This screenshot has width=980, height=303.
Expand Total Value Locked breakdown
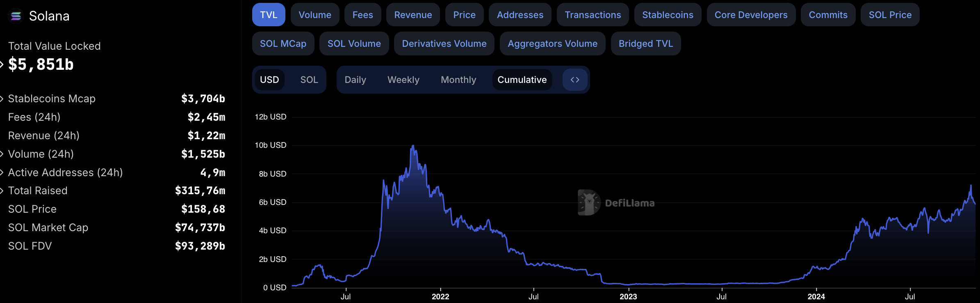[2, 64]
